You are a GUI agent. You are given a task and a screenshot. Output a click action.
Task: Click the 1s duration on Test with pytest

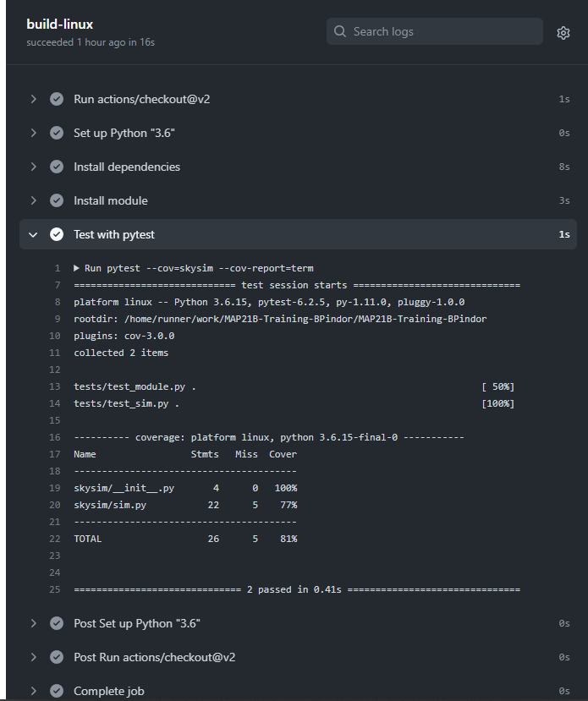click(x=564, y=234)
